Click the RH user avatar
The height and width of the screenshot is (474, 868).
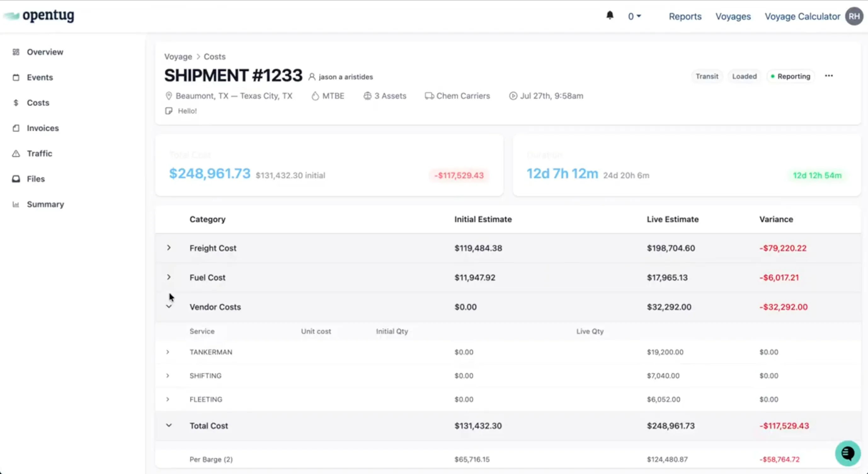coord(854,16)
